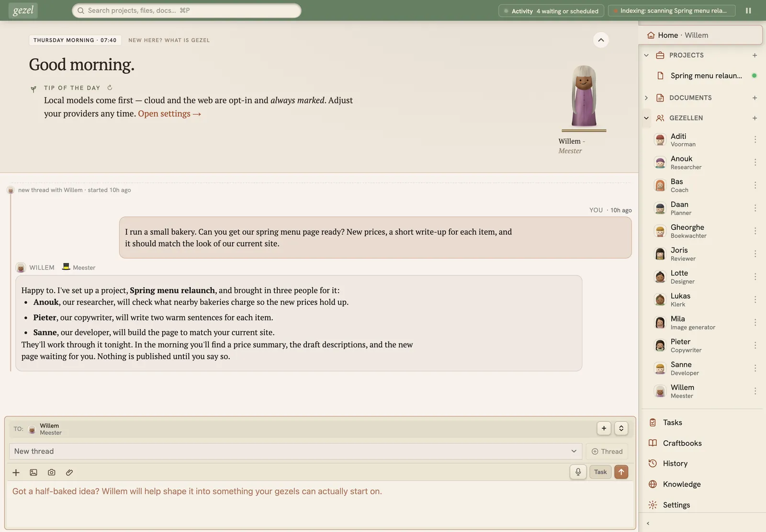Insert an image with the picture icon

(x=34, y=473)
